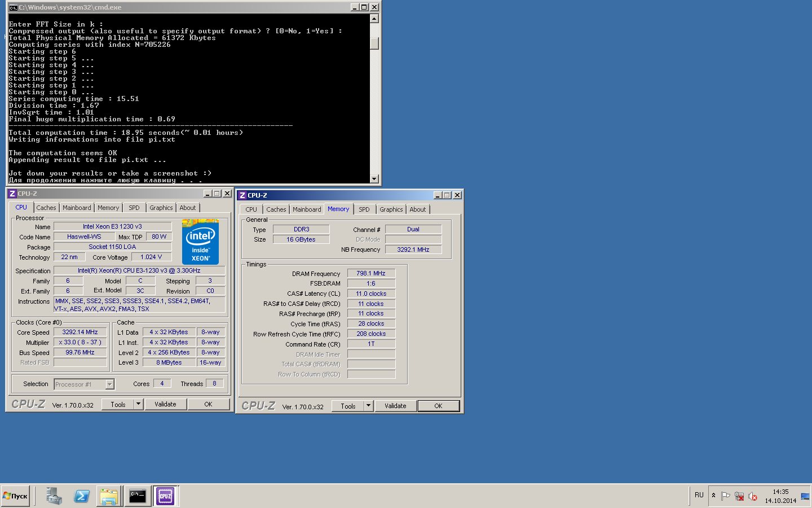
Task: Open Action Center flag icon
Action: click(725, 496)
